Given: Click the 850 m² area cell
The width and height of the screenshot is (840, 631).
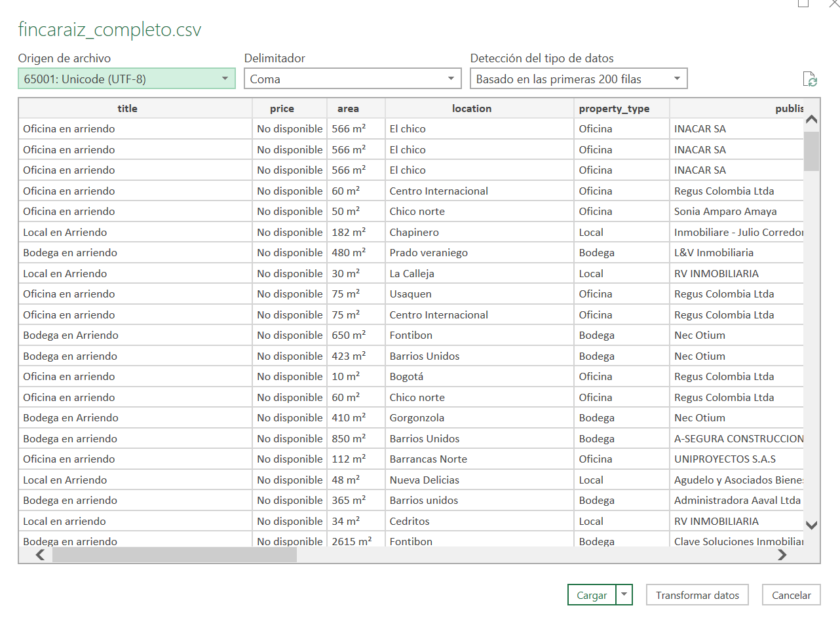Looking at the screenshot, I should tap(356, 438).
